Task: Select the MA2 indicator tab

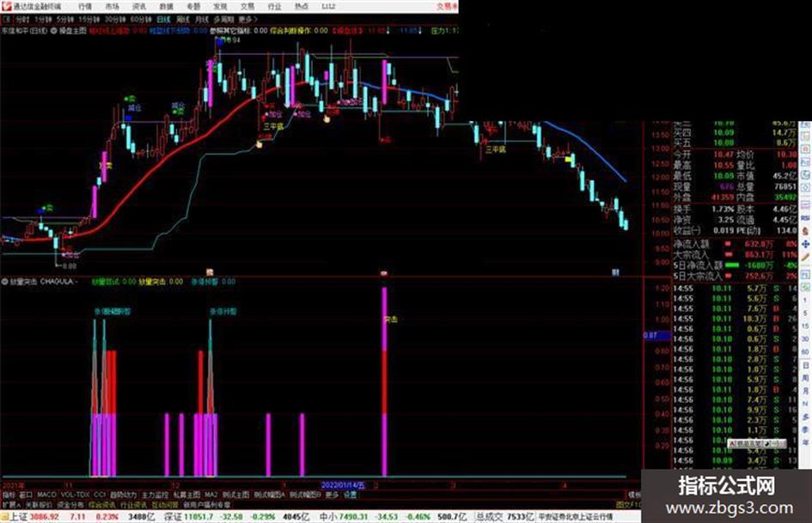Action: pyautogui.click(x=211, y=495)
